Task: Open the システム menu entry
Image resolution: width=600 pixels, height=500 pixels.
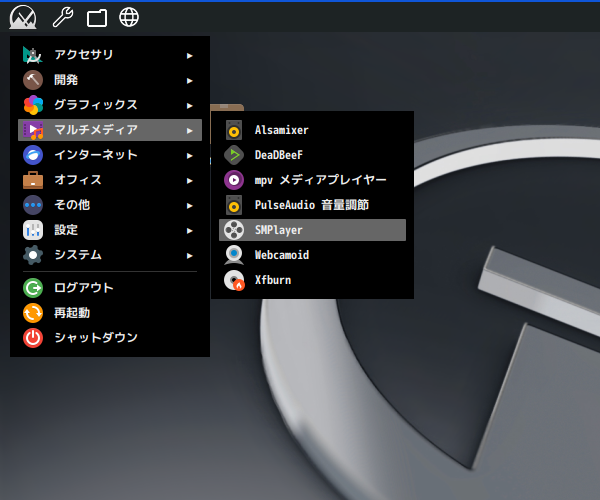Action: (x=110, y=255)
